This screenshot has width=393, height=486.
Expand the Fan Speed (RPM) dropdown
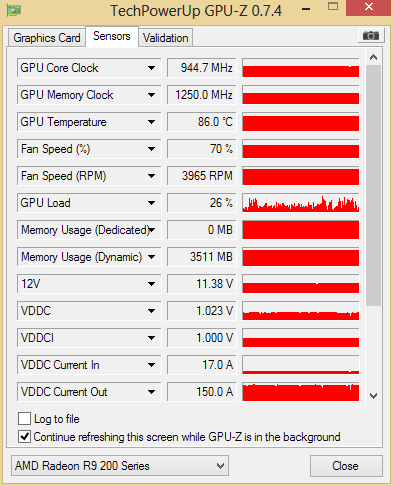[151, 176]
